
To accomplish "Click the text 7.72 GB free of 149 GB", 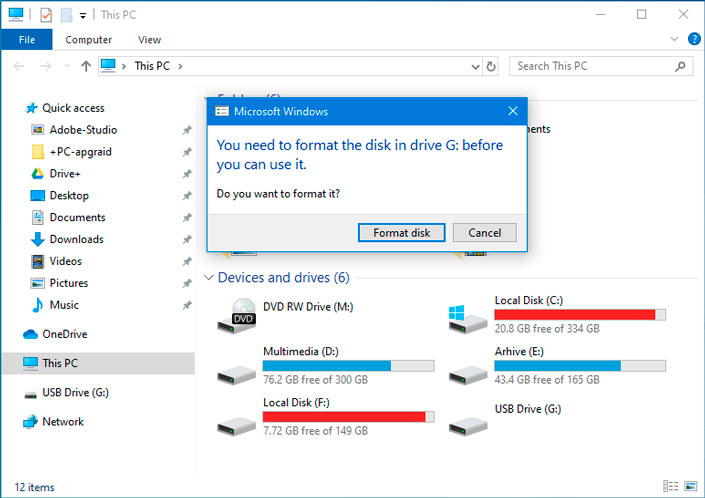I will [x=316, y=431].
